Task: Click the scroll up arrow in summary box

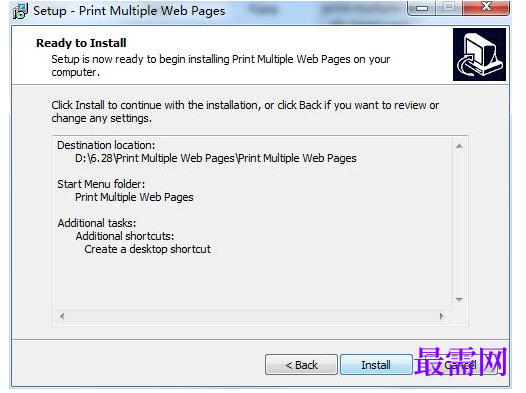Action: coord(459,146)
